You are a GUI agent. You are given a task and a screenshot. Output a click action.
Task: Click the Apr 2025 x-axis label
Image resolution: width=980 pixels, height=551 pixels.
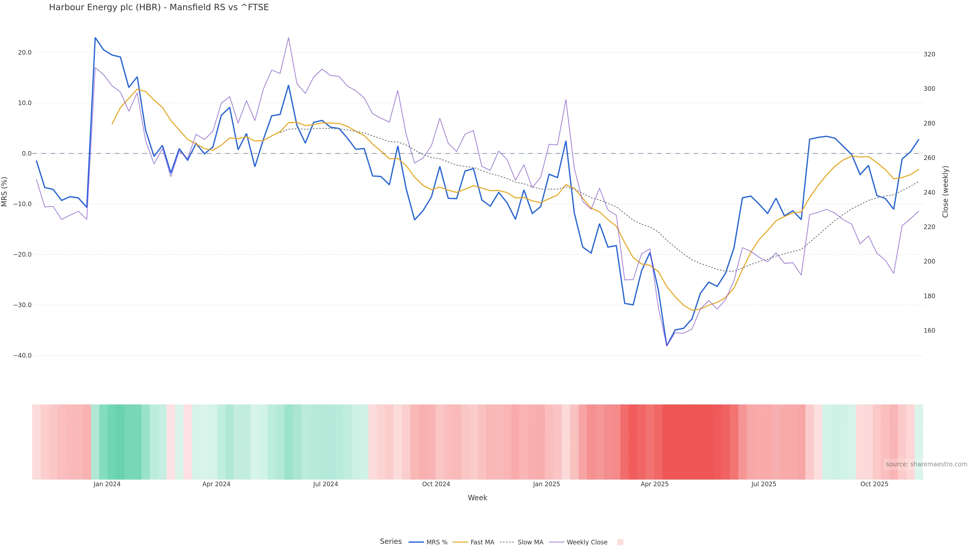654,484
